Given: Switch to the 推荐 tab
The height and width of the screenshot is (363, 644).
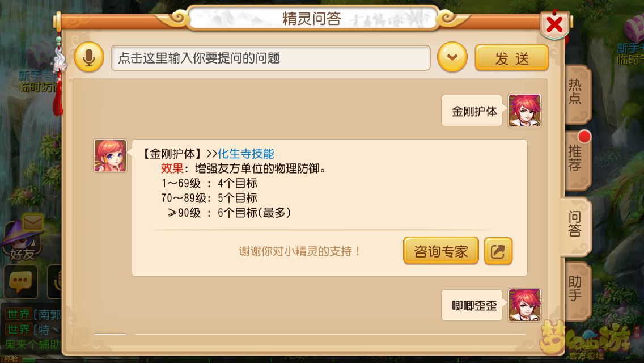Looking at the screenshot, I should point(576,159).
